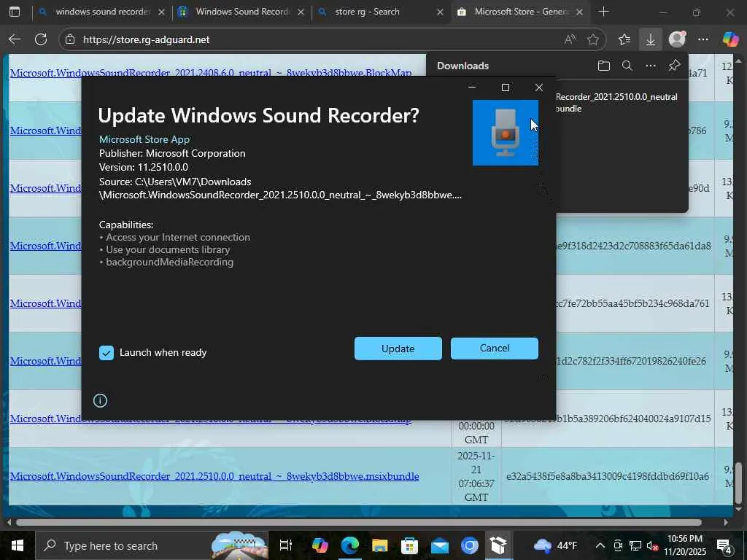
Task: Click the vertical page scrollbar thumb
Action: point(738,483)
